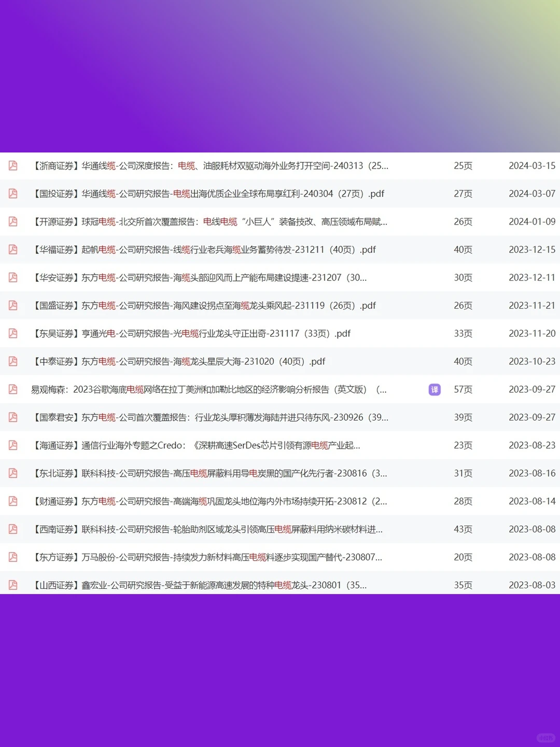560x747 pixels.
Task: Click the date 2023-12-15
Action: pos(532,250)
